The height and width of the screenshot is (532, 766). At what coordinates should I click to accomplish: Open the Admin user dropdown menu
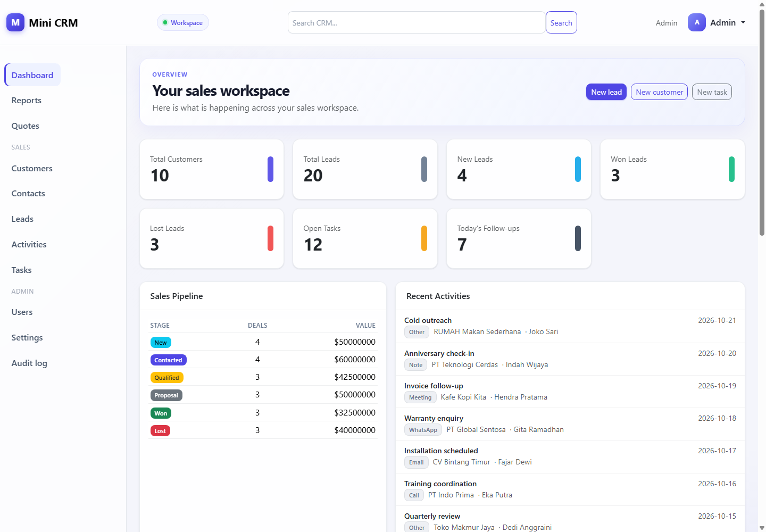(x=717, y=22)
